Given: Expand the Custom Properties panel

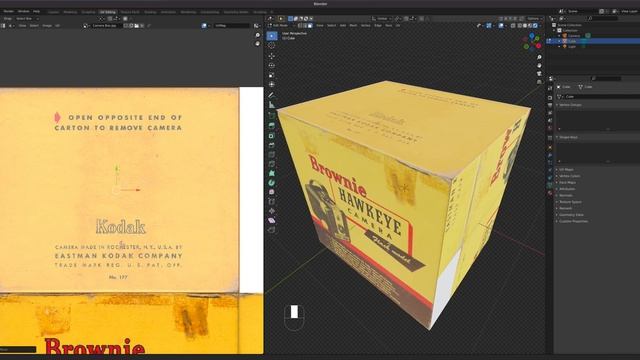Looking at the screenshot, I should (x=573, y=221).
